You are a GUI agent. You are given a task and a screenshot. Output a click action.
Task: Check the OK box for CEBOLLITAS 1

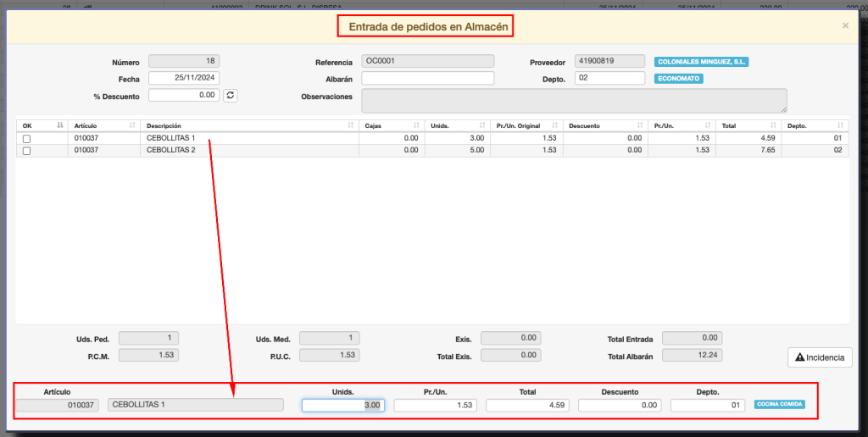(x=27, y=139)
